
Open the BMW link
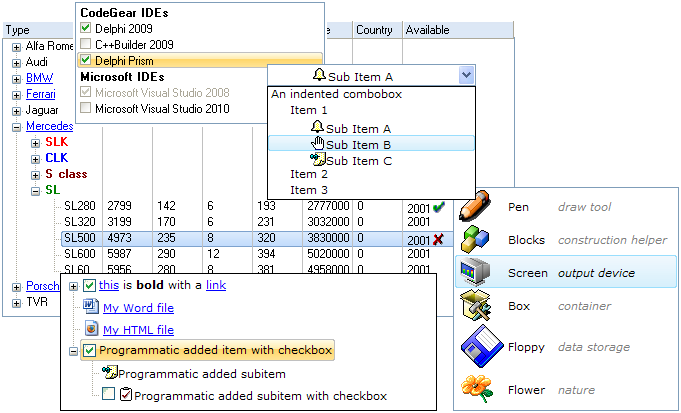pos(40,78)
